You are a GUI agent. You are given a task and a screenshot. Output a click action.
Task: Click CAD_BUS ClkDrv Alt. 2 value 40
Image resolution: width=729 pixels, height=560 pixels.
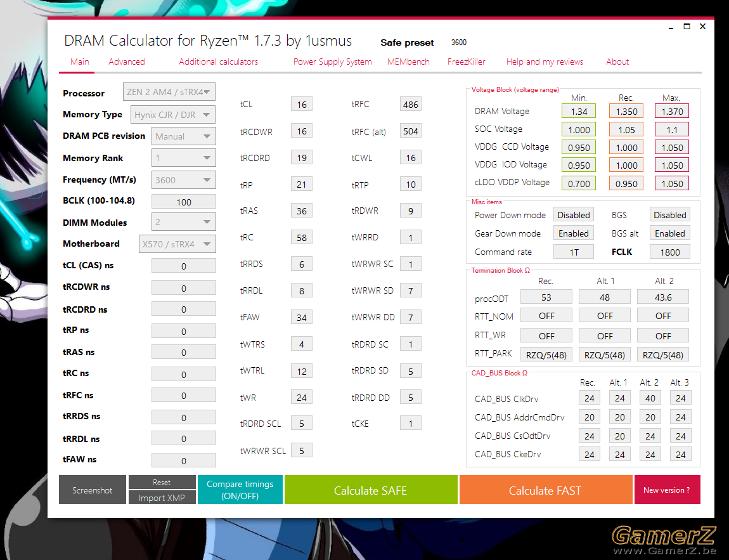pos(650,398)
